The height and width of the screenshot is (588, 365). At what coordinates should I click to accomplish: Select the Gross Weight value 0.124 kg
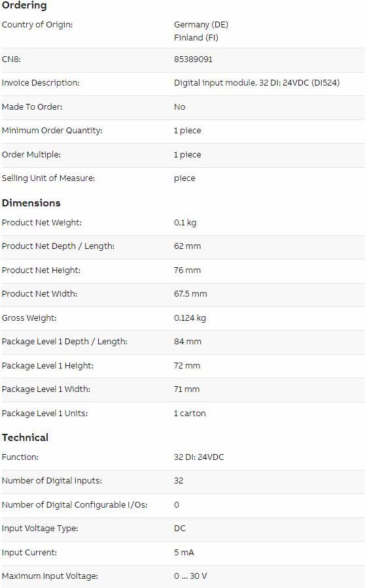coord(190,318)
